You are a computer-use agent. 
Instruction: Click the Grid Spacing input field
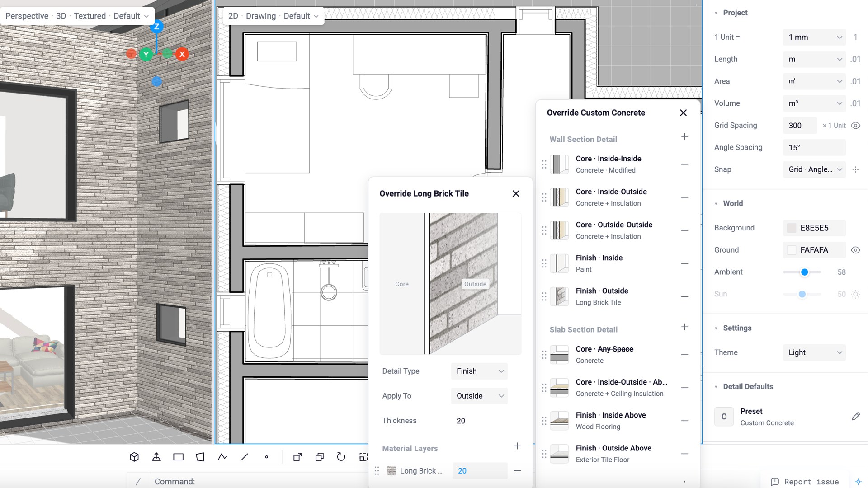click(x=800, y=126)
